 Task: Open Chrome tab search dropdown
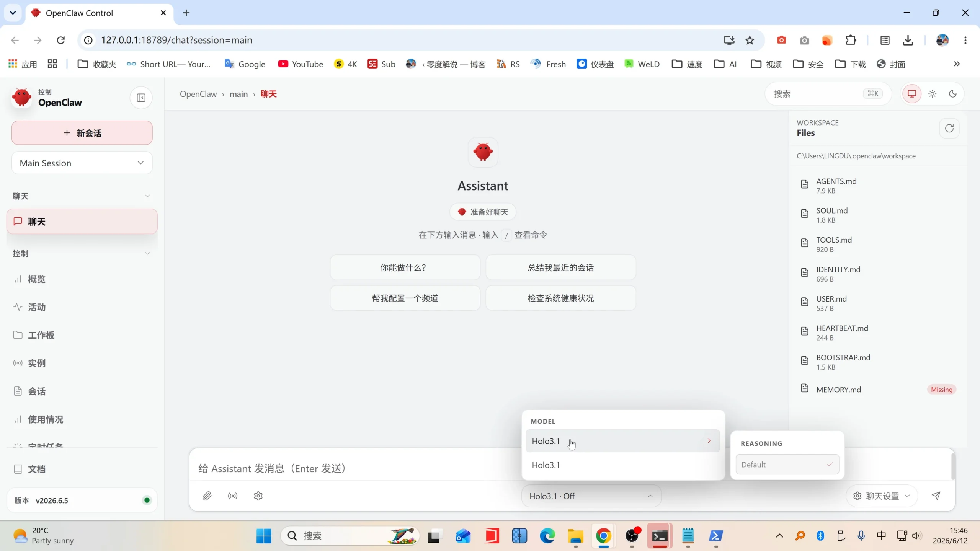(13, 13)
